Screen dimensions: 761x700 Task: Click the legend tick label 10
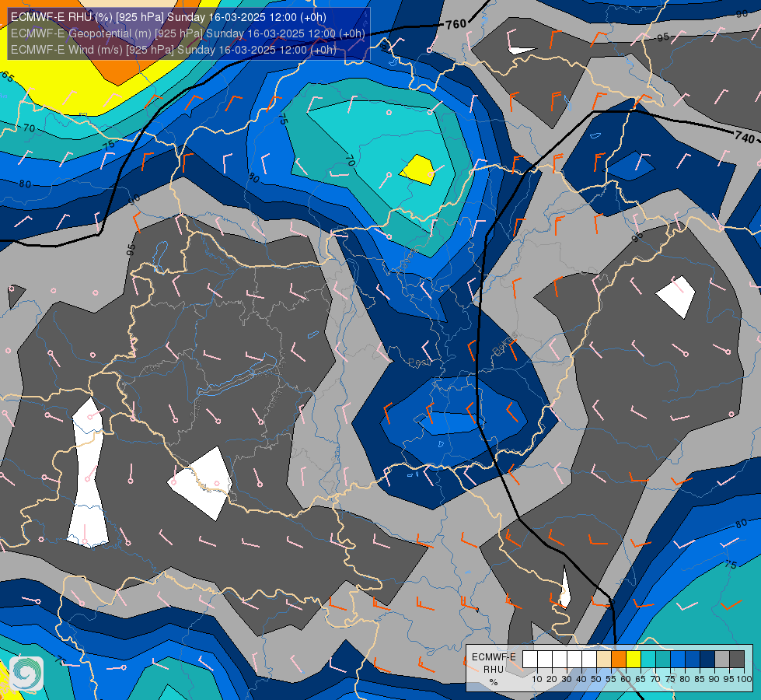[537, 679]
